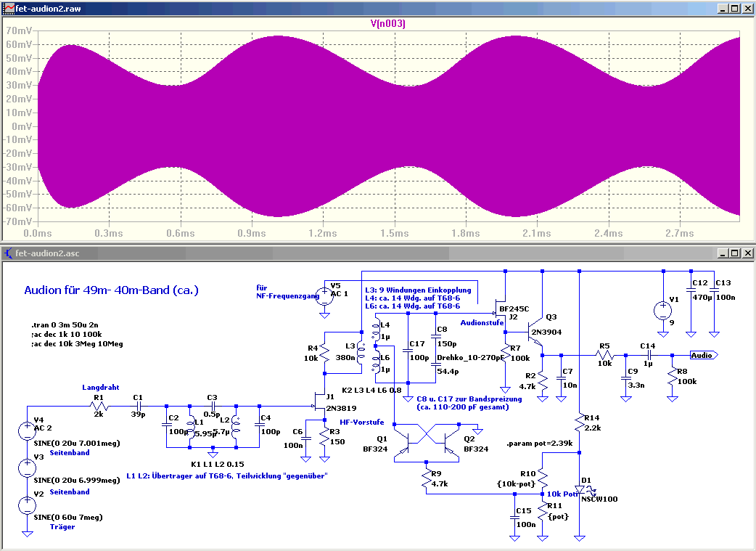Select capacitor C15 100n symbol
Viewport: 756px width, 551px height.
[x=514, y=518]
